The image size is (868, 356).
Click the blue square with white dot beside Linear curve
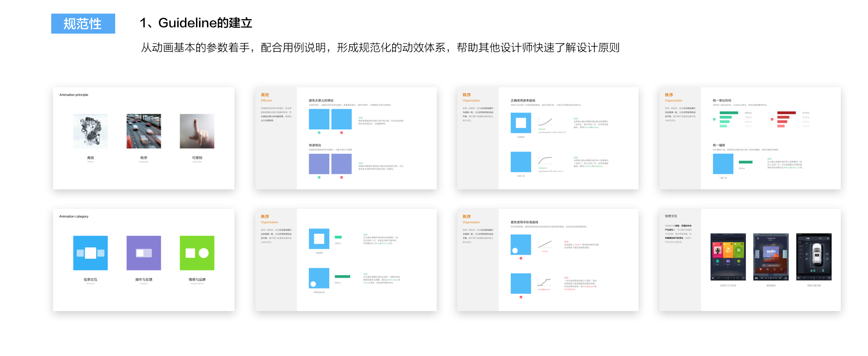521,245
